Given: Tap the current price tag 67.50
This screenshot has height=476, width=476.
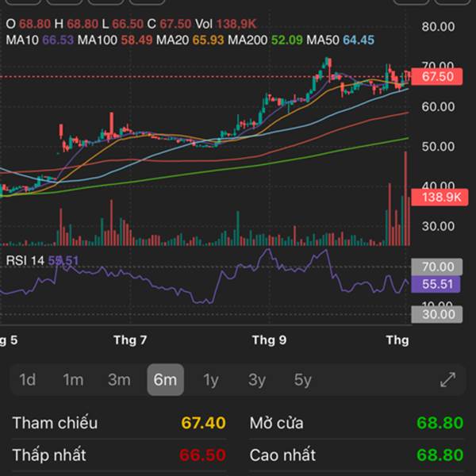Looking at the screenshot, I should click(x=436, y=77).
